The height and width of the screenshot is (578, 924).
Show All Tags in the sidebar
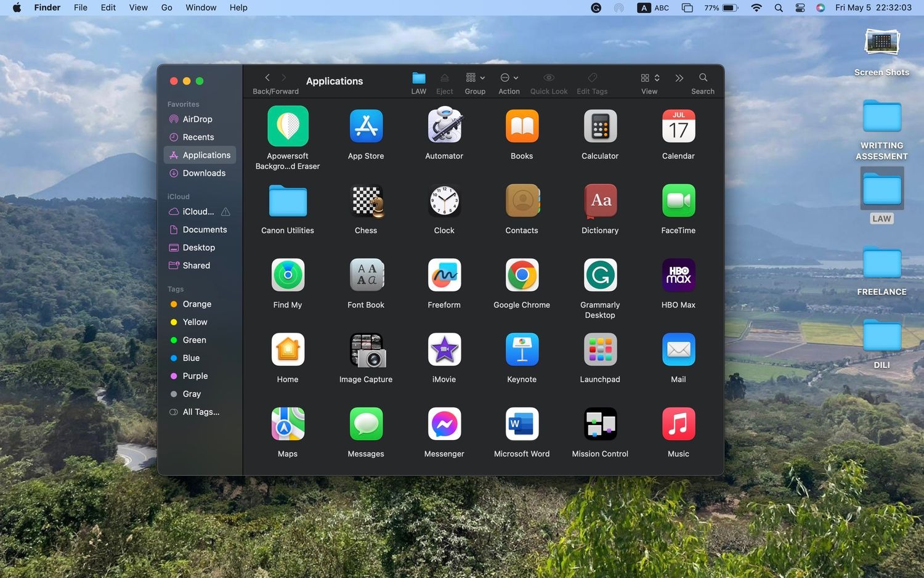[x=200, y=412]
